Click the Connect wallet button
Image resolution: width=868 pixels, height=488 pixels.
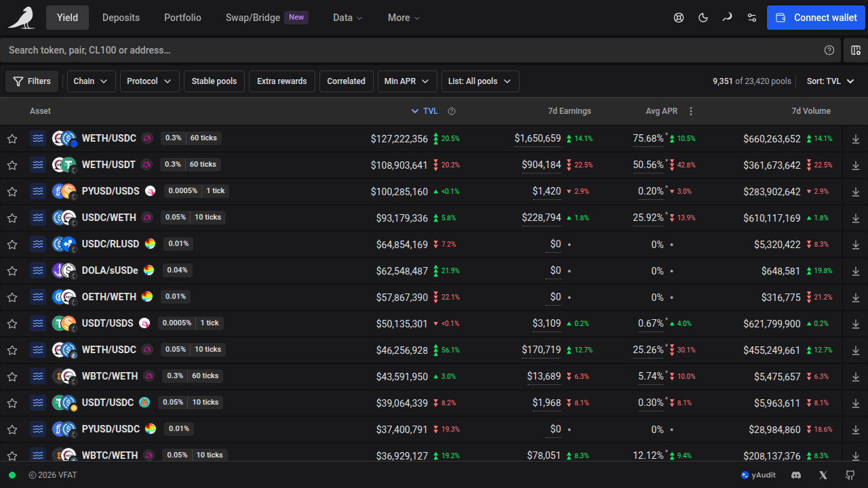816,18
